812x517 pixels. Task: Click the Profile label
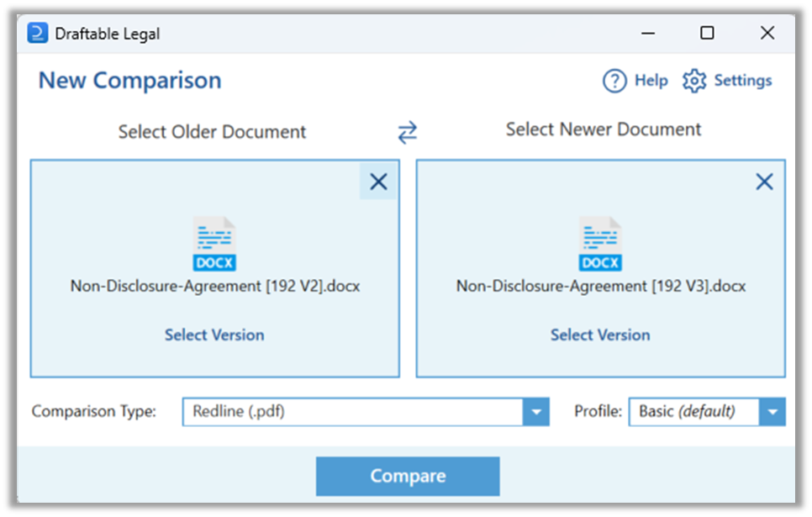click(598, 411)
